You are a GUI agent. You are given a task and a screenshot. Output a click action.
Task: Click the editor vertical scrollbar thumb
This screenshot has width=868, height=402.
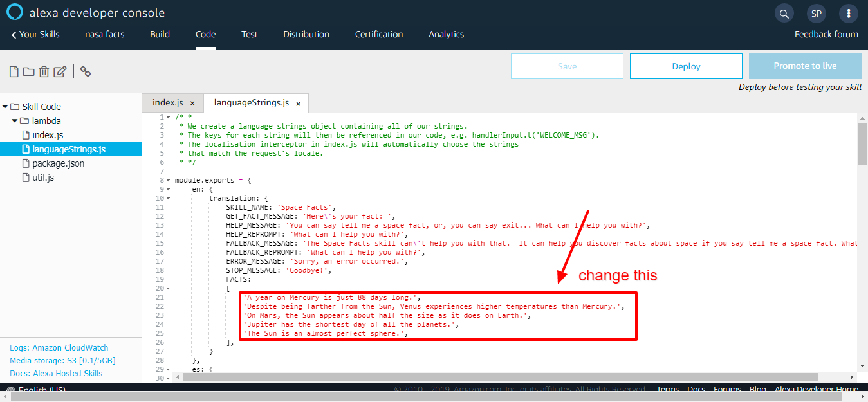[x=862, y=145]
